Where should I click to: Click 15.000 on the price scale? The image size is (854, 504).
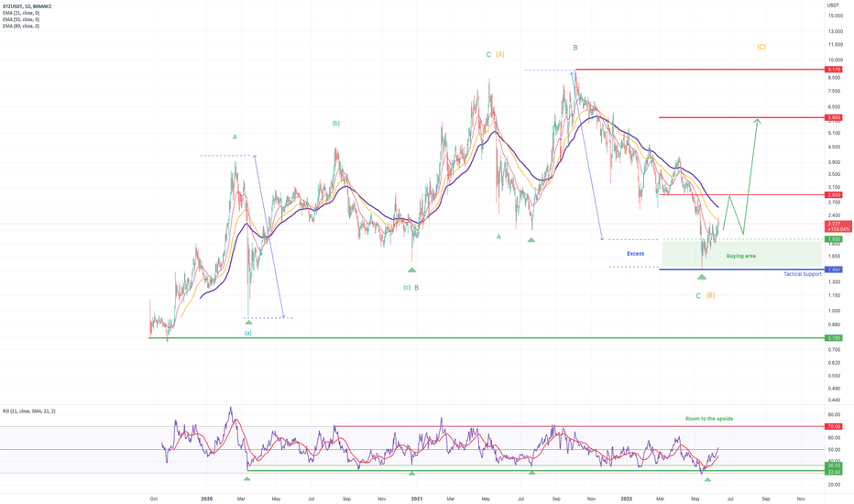click(x=835, y=16)
